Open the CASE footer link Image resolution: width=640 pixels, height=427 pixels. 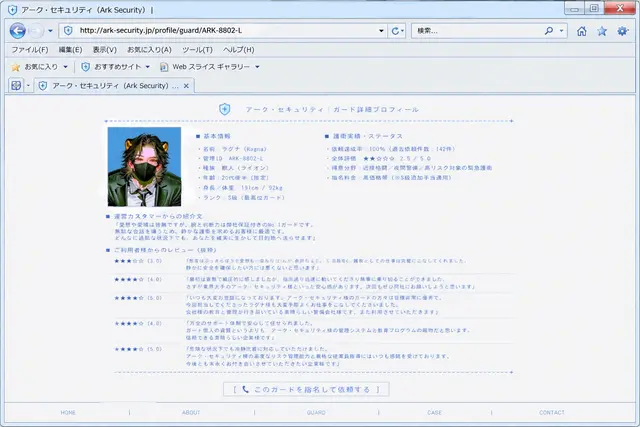click(434, 413)
